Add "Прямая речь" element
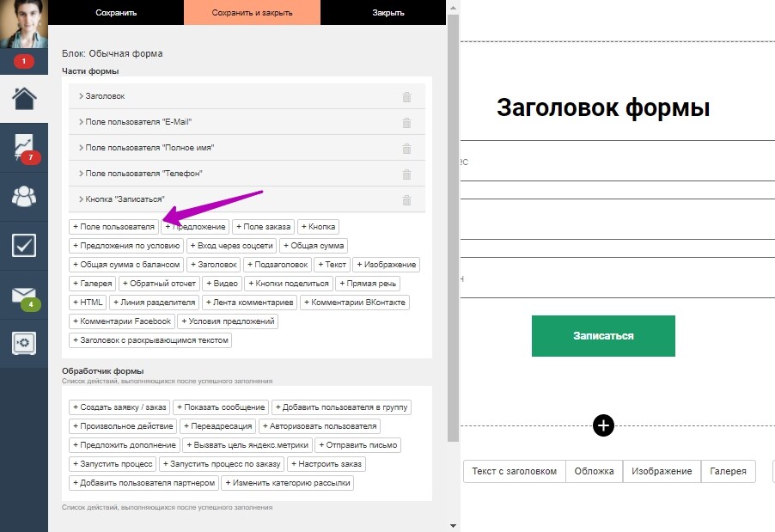775x532 pixels. [x=368, y=284]
